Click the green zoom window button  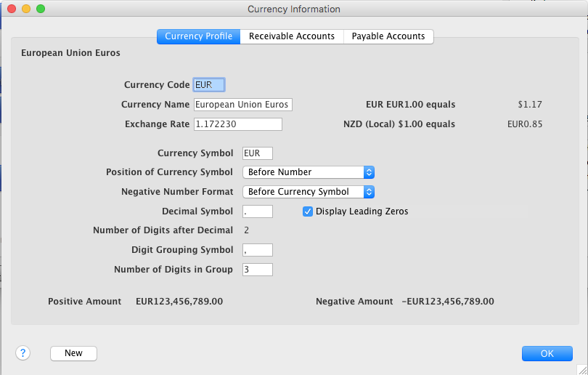[40, 9]
